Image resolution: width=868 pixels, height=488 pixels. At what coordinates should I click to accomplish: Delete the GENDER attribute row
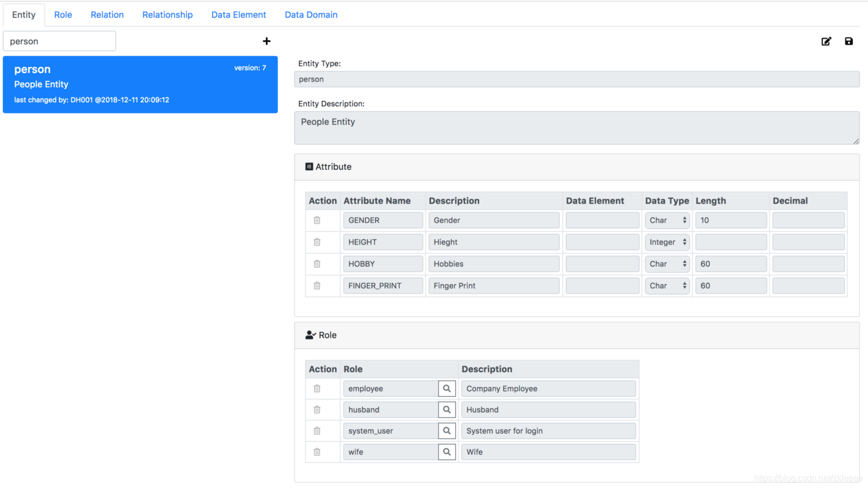[317, 220]
